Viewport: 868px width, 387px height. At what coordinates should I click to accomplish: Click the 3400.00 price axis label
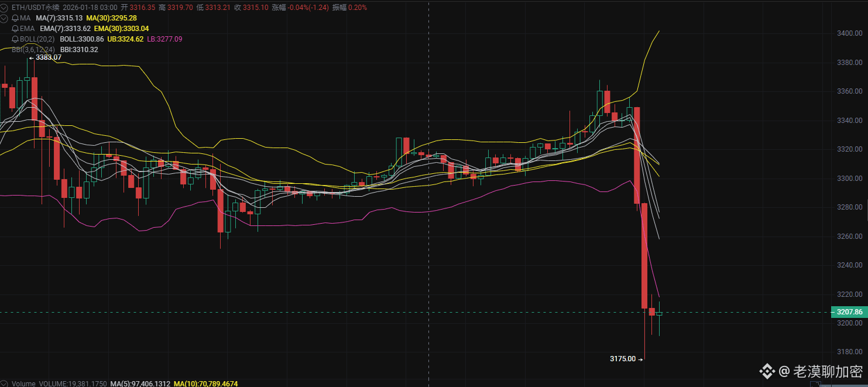[x=850, y=33]
